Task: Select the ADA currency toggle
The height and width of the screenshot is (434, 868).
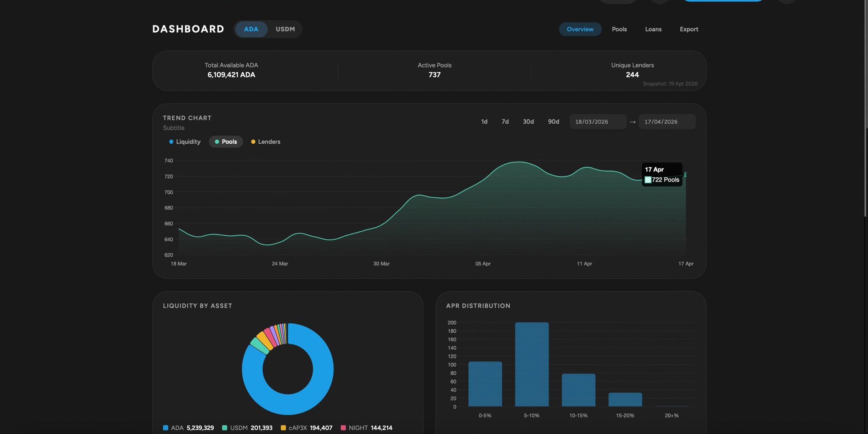Action: [x=251, y=29]
